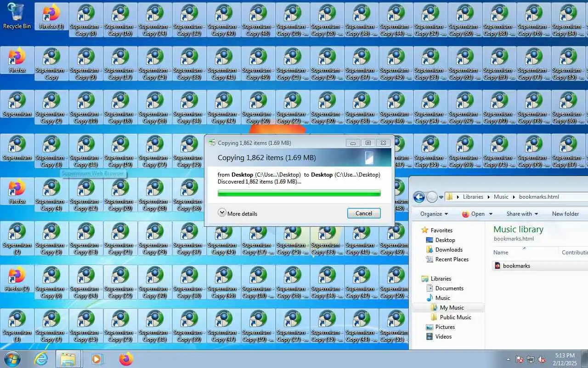588x368 pixels.
Task: Select Supermium - Copy (60) shortcut
Action: pos(465,20)
